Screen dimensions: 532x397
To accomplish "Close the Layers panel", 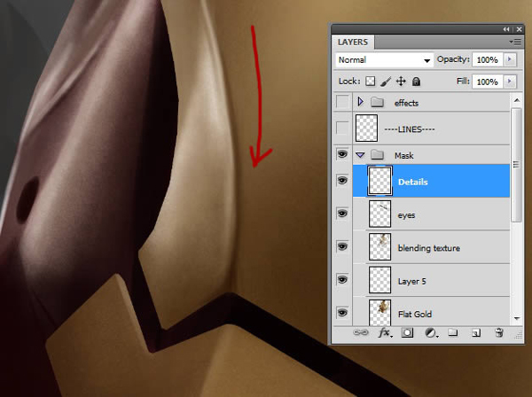I will click(x=519, y=29).
